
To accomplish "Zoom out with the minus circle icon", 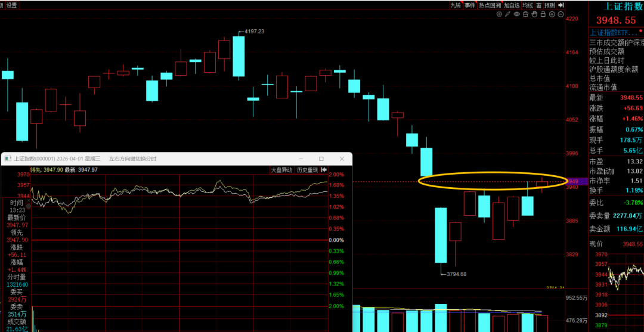I will pos(561,14).
